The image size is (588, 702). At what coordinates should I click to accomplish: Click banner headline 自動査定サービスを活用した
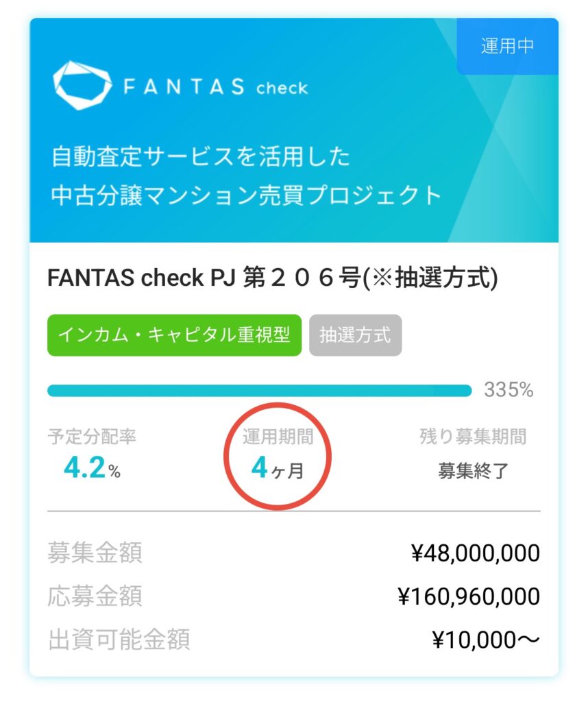201,157
